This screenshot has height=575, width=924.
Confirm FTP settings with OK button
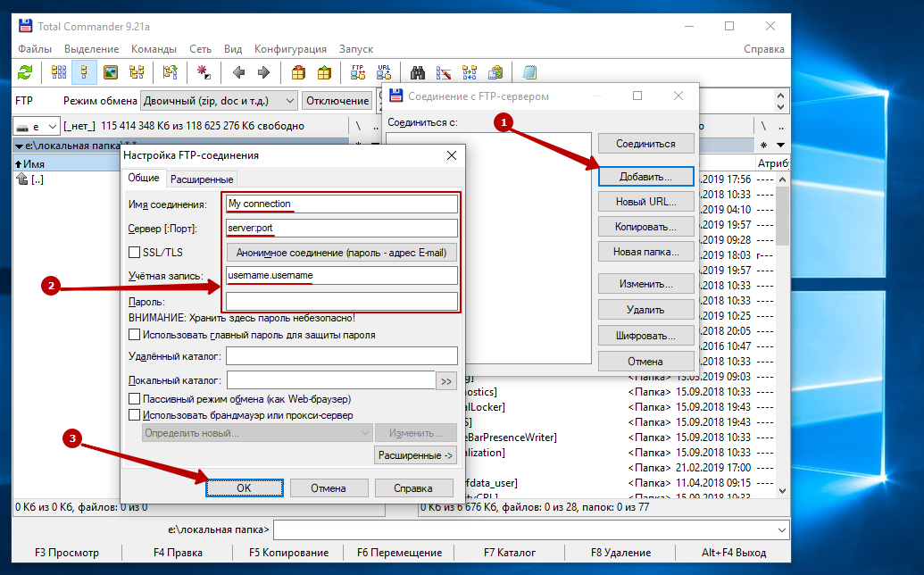[x=244, y=487]
